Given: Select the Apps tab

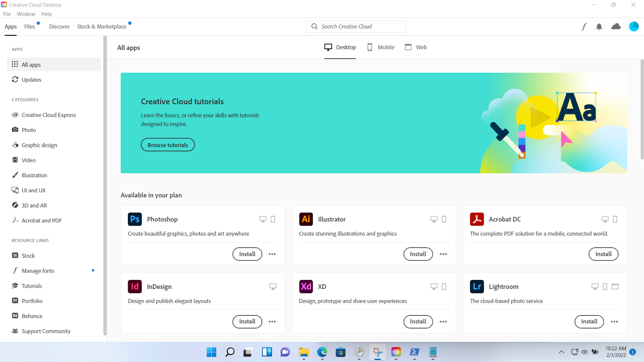Looking at the screenshot, I should [x=11, y=27].
